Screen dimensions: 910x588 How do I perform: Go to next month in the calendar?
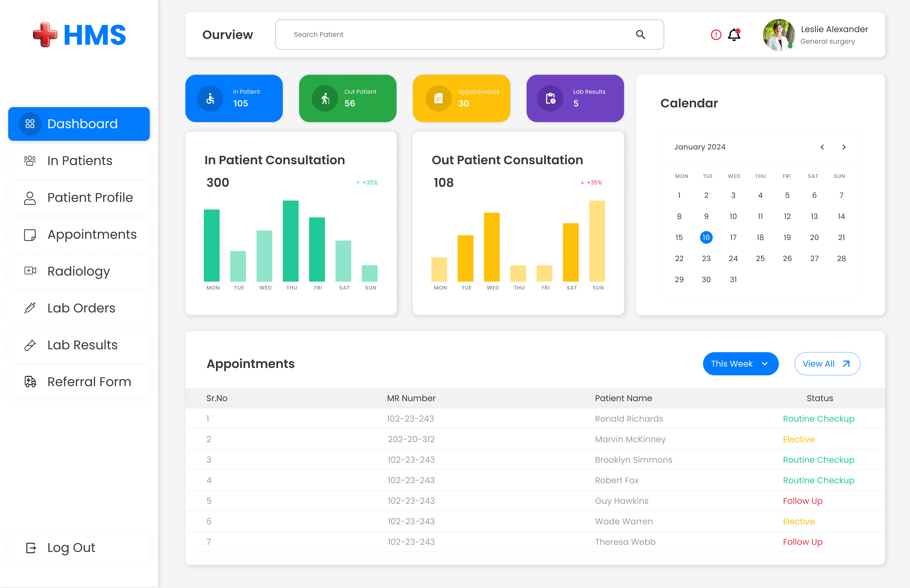coord(844,147)
